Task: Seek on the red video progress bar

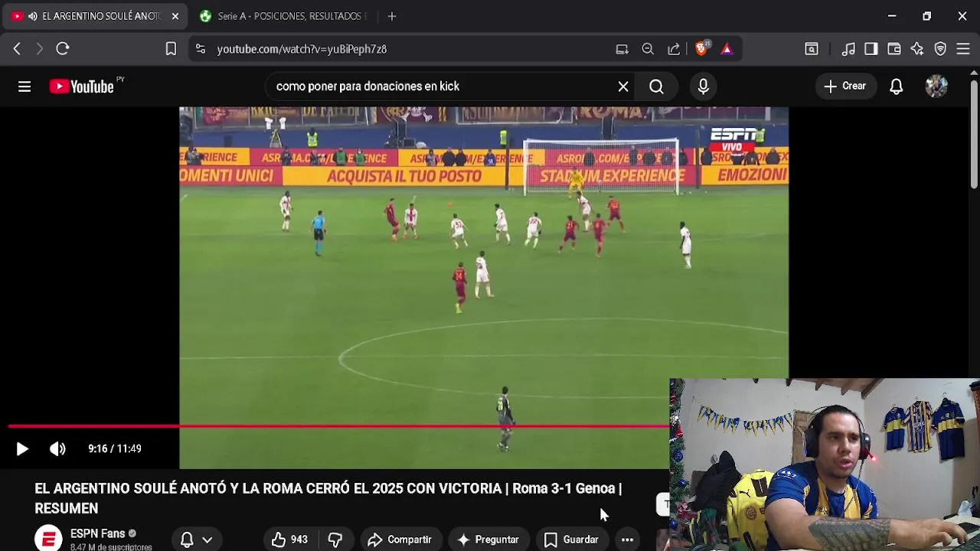Action: click(x=338, y=426)
